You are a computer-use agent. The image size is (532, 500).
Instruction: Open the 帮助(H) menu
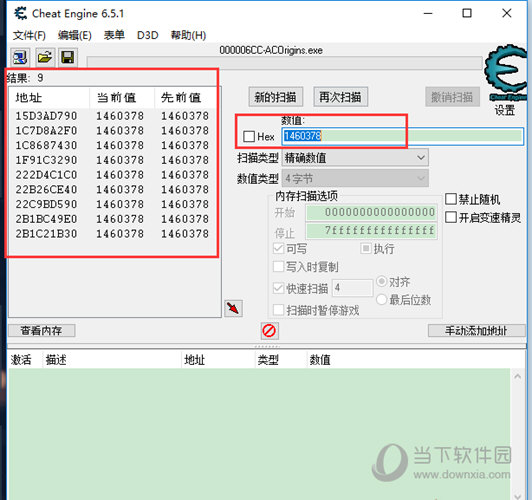point(188,35)
